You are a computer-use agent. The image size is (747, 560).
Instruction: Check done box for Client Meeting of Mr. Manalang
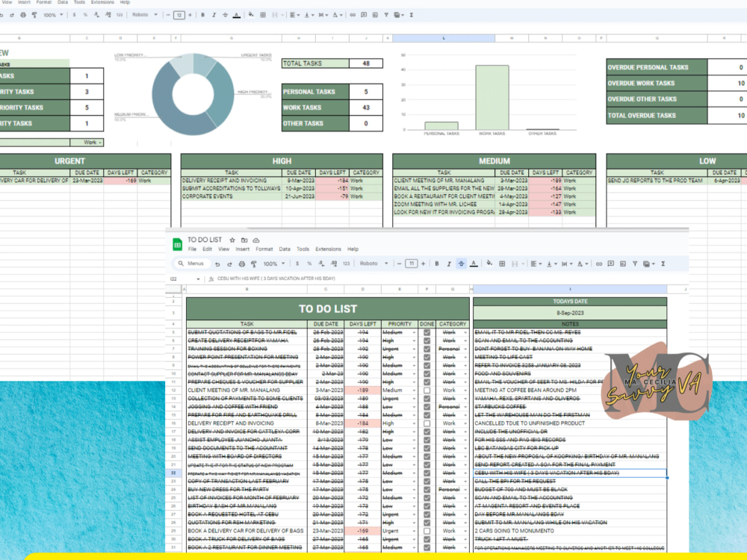tap(427, 390)
